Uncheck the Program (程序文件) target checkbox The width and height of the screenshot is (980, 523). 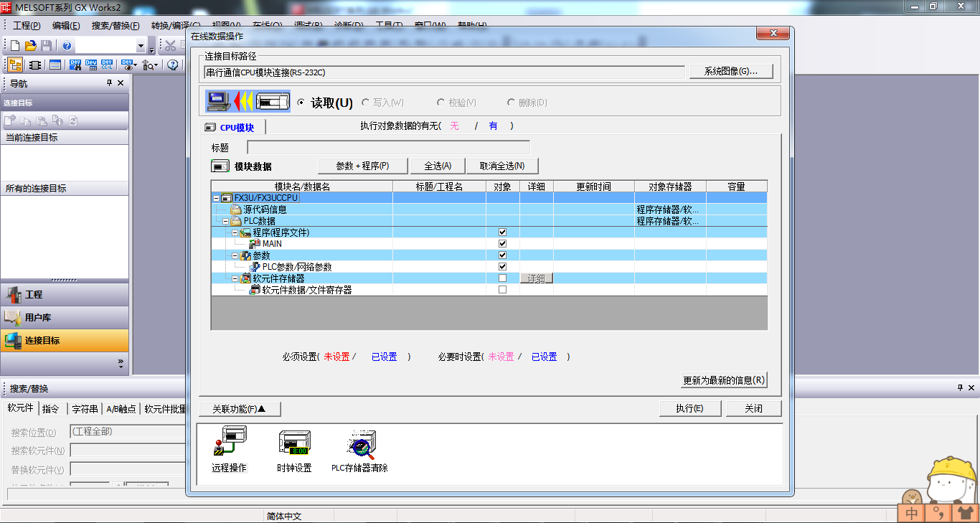503,232
